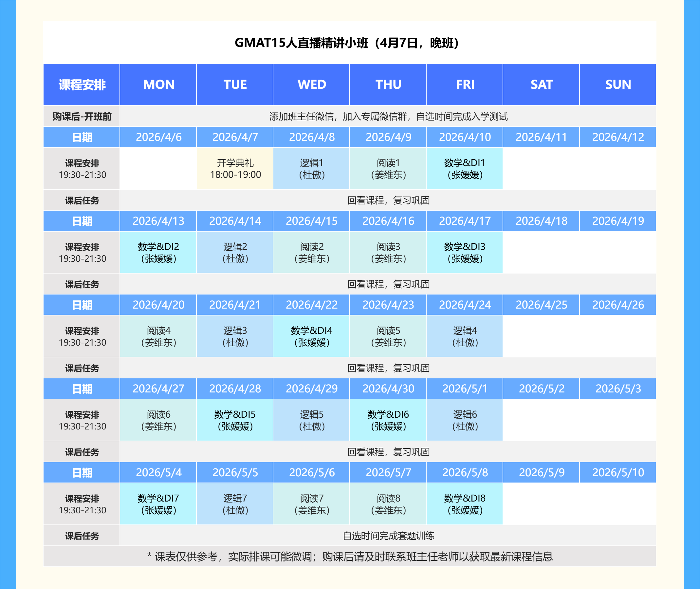700x589 pixels.
Task: Select the 阅读1 (姜维东) class cell
Action: pyautogui.click(x=388, y=169)
